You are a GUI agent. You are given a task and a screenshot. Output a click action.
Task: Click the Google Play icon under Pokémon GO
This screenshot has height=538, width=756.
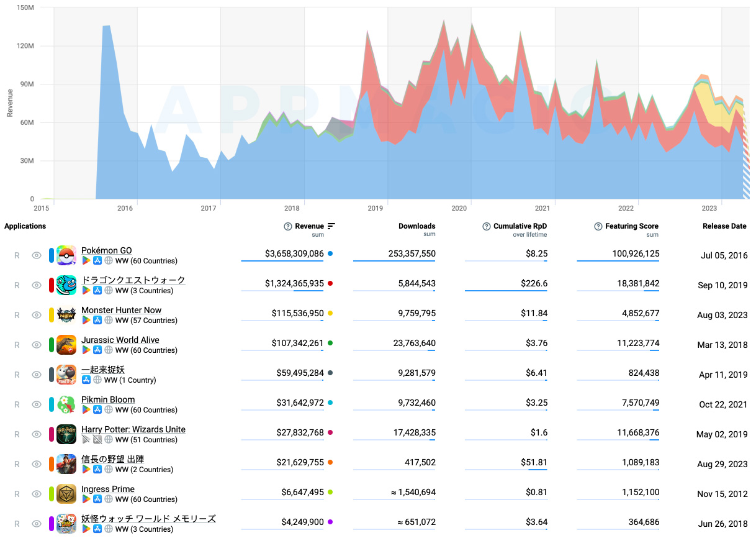coord(86,261)
